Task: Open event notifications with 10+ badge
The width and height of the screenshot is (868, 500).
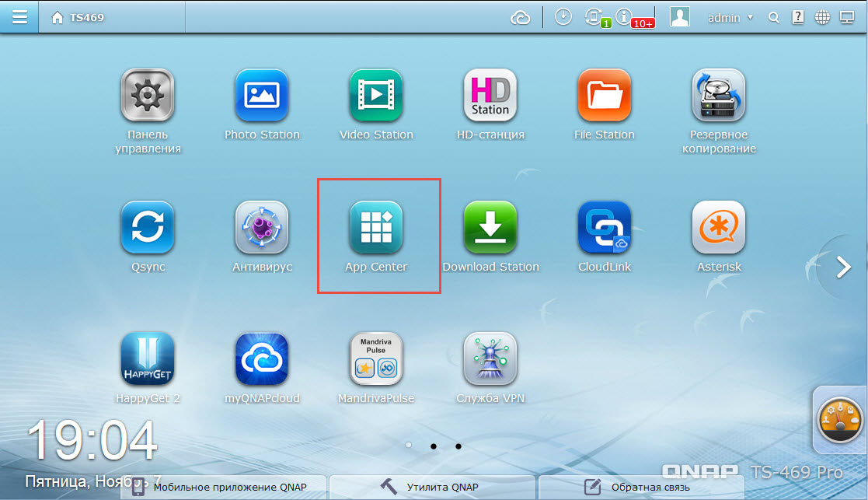Action: [x=634, y=18]
